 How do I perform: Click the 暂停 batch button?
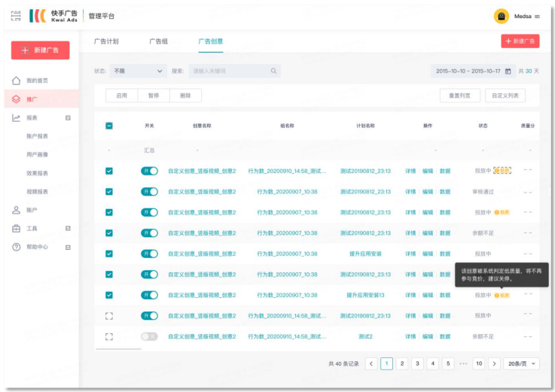pos(154,96)
